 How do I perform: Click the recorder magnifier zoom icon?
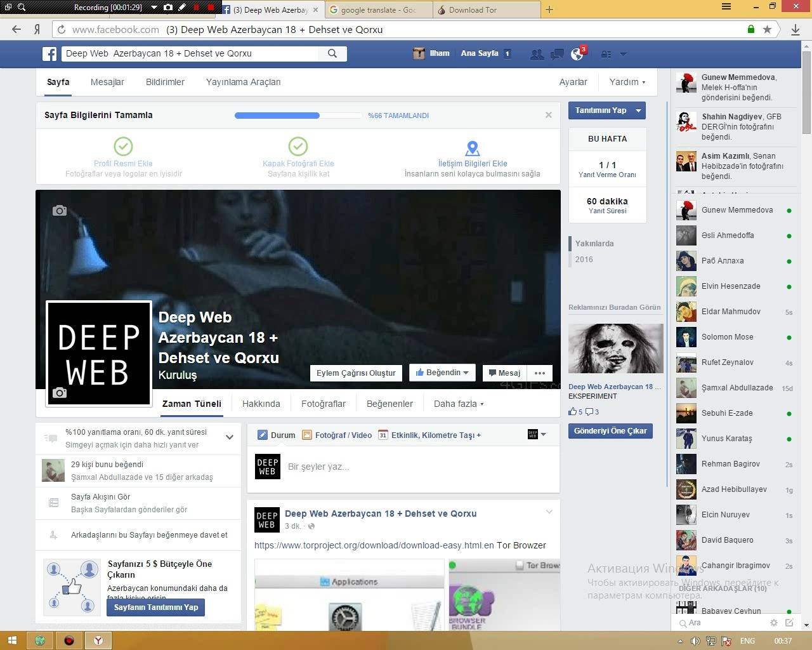[22, 8]
